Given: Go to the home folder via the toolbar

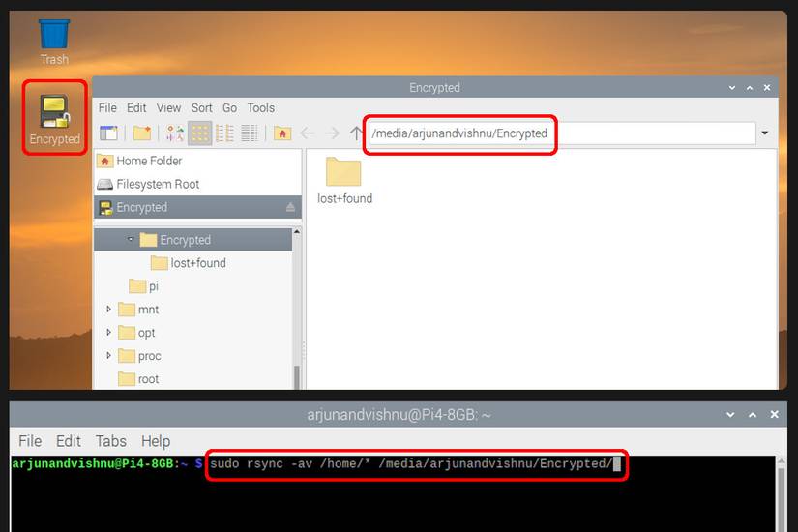Looking at the screenshot, I should [282, 133].
